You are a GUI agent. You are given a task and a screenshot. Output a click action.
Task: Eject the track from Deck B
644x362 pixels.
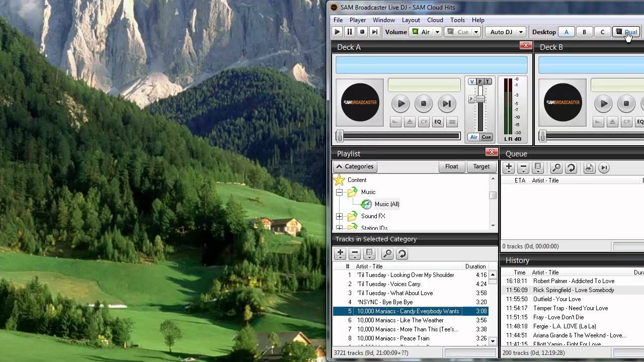pos(612,122)
